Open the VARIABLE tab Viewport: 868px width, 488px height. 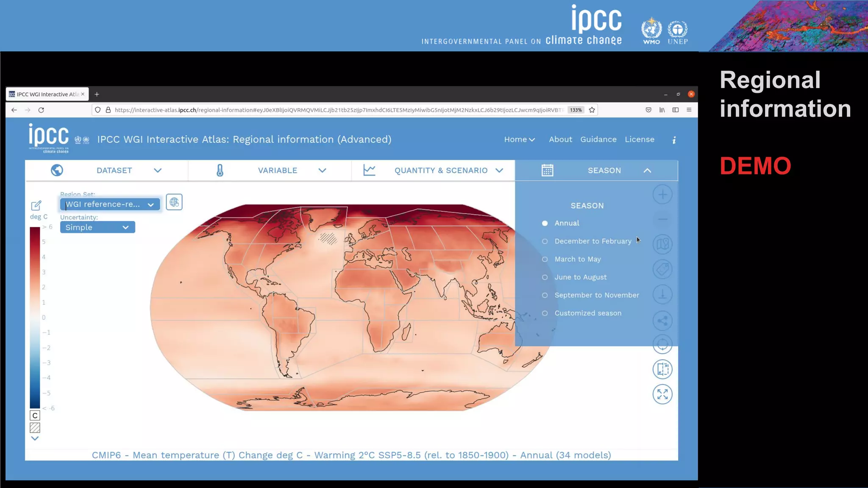point(270,170)
